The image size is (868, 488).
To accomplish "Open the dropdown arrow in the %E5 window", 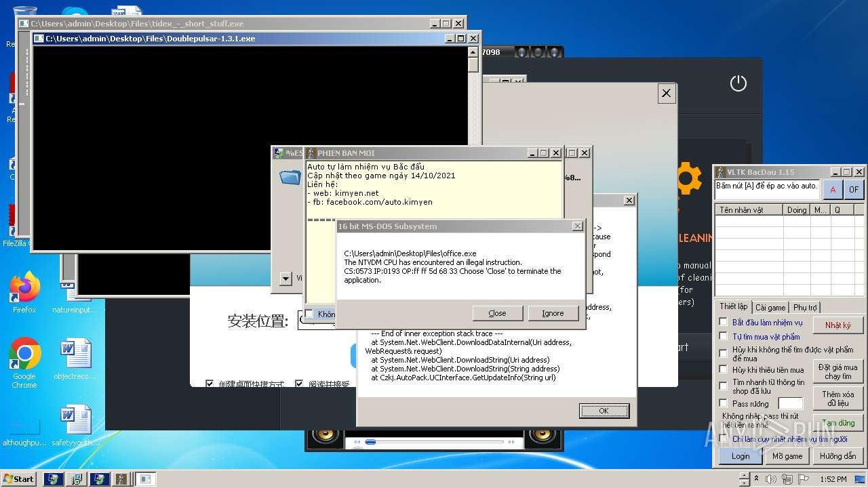I will 285,278.
